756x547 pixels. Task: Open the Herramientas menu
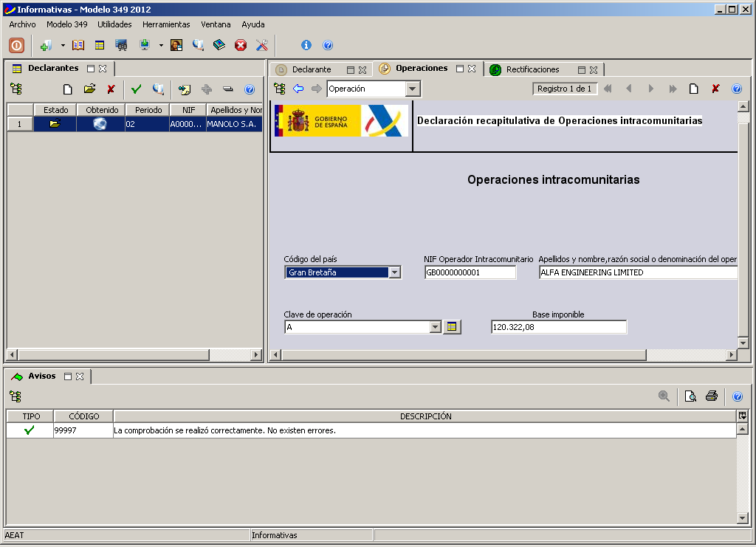coord(165,24)
